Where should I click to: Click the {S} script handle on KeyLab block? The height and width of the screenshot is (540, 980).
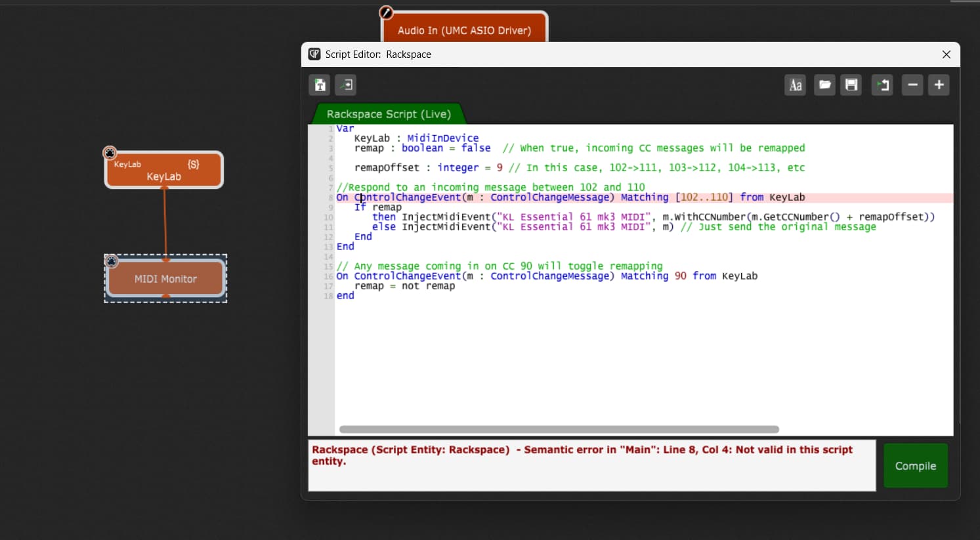click(194, 164)
